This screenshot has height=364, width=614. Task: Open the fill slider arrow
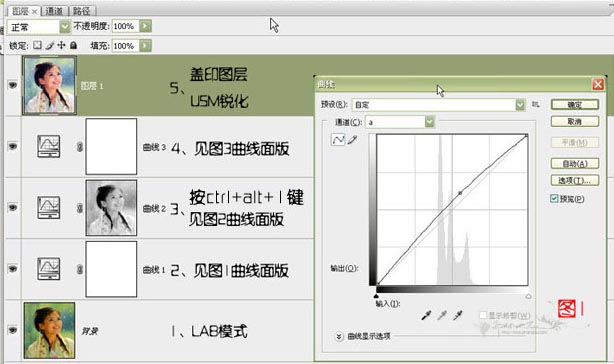(145, 46)
